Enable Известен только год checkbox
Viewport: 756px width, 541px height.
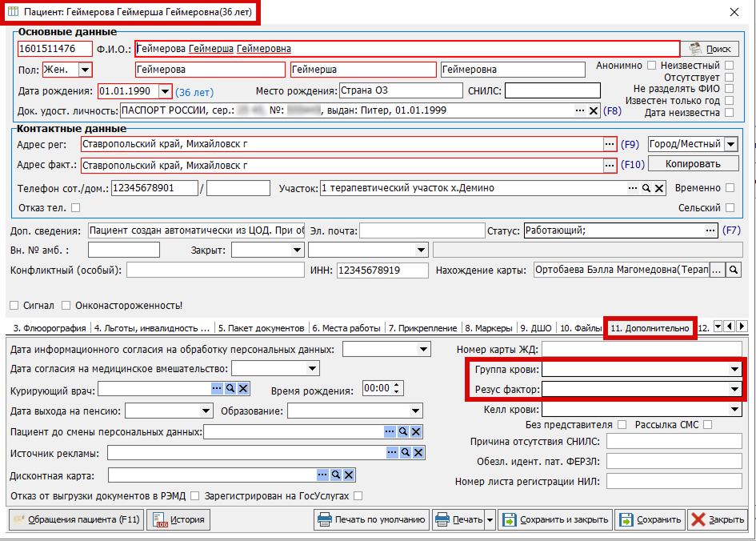pyautogui.click(x=730, y=100)
